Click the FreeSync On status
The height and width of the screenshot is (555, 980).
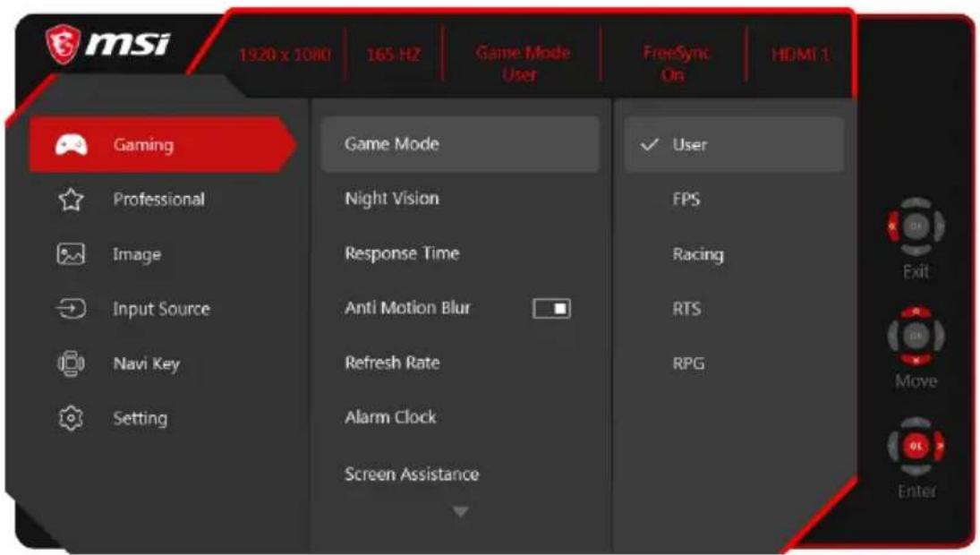(x=676, y=64)
